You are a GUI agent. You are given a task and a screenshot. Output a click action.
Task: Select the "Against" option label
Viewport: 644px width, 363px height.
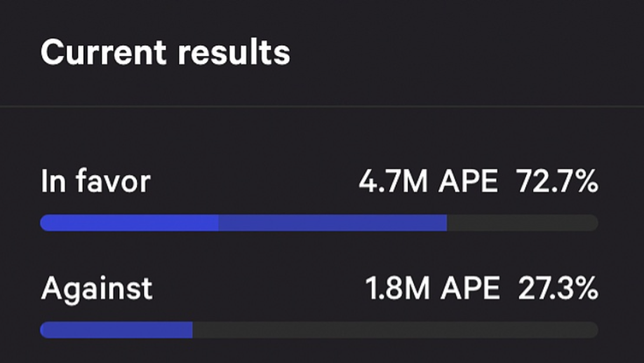click(97, 288)
